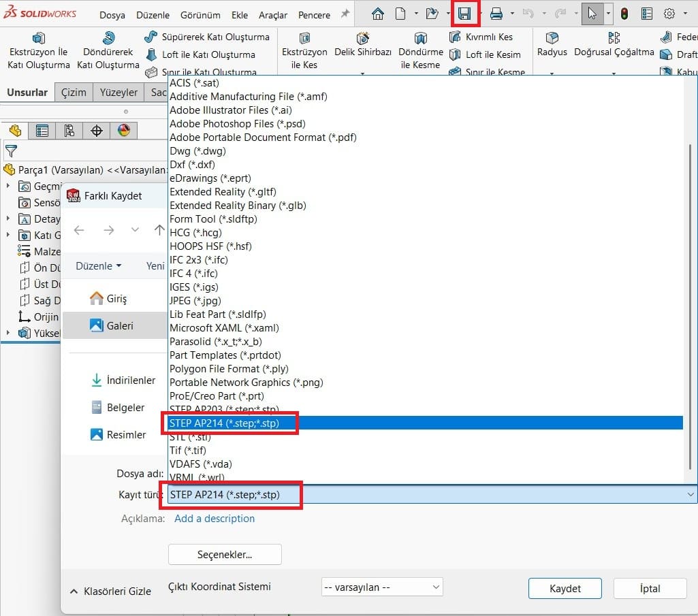The height and width of the screenshot is (616, 698).
Task: Select İndirilenler folder in the sidebar
Action: (x=123, y=380)
